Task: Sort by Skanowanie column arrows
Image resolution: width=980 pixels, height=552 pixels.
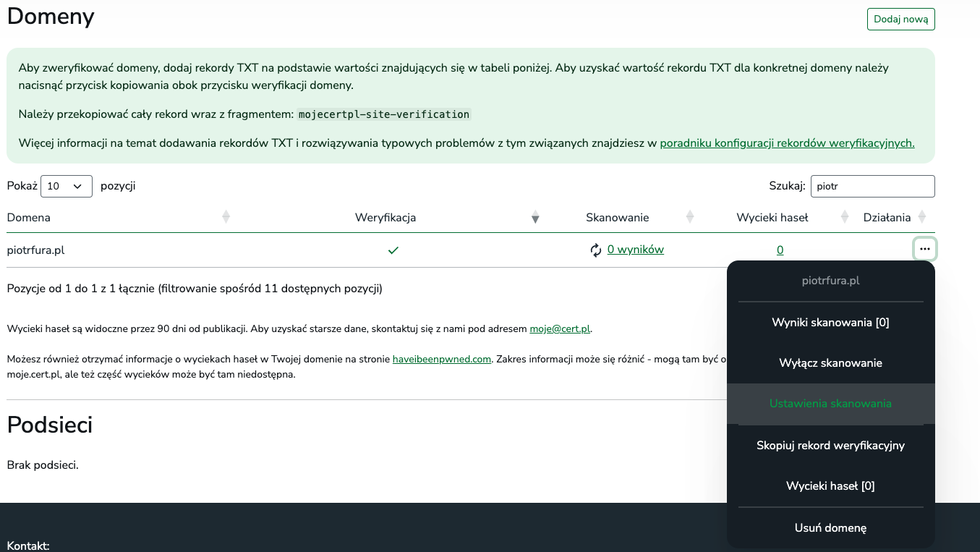Action: [x=690, y=217]
